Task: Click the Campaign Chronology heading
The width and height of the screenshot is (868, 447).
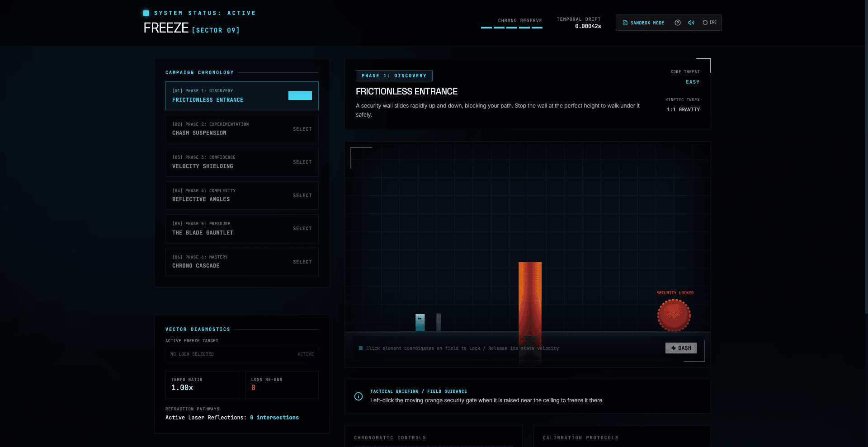Action: [x=199, y=72]
